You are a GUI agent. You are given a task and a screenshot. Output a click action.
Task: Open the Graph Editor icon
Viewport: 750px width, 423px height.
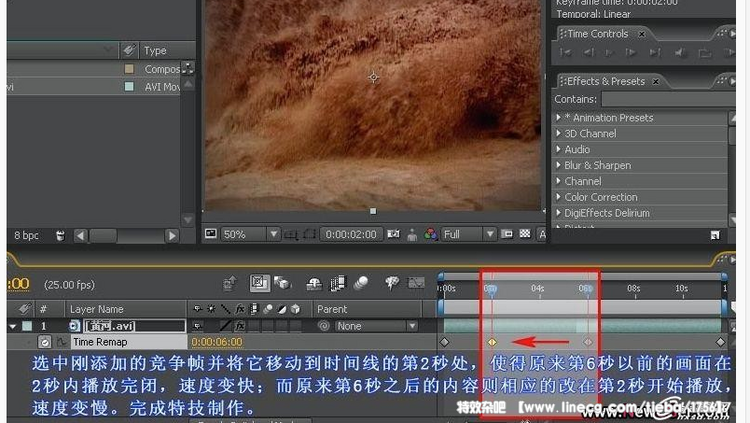(x=416, y=283)
